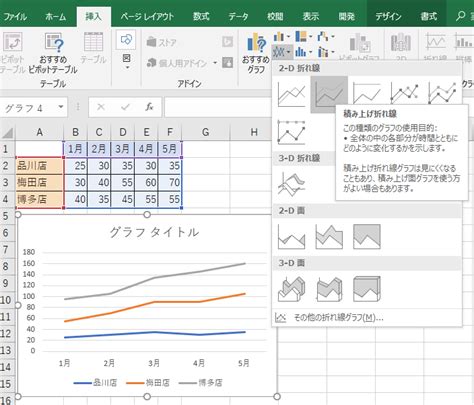
Task: Click the おすすめピボットテーブル button
Action: tap(53, 53)
